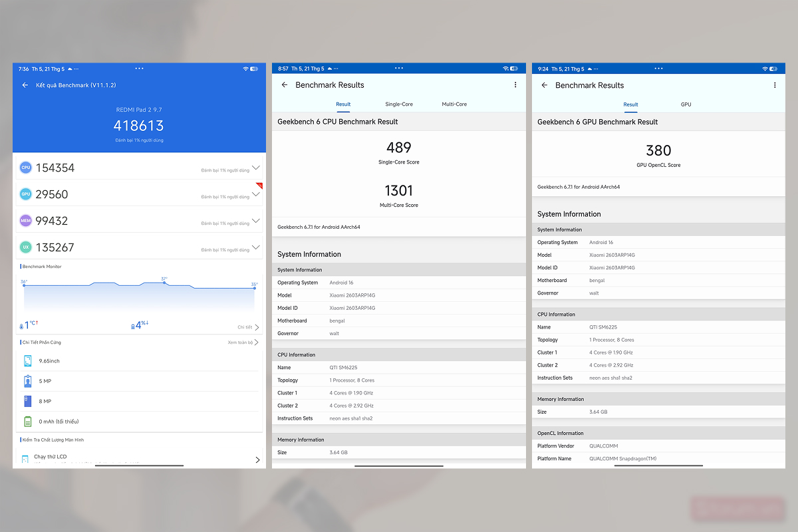Expand the MEM score 99432 row
798x532 pixels.
coord(256,221)
